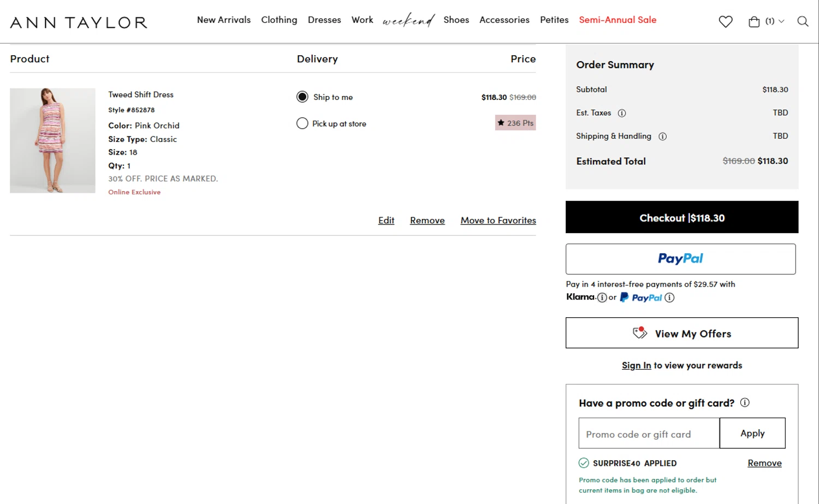819x504 pixels.
Task: Open Tweed Shift Dress thumbnail
Action: [x=52, y=140]
